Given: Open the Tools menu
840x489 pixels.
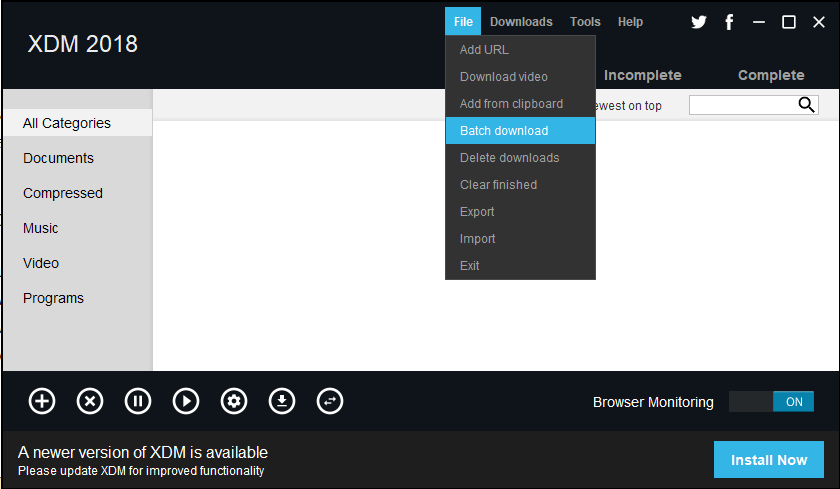Looking at the screenshot, I should [585, 21].
